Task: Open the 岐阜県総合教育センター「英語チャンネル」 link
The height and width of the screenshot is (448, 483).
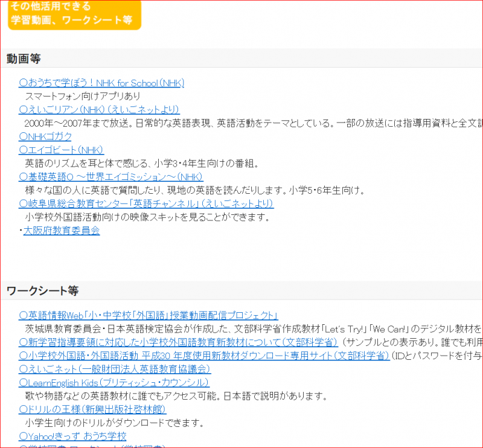Action: (146, 203)
